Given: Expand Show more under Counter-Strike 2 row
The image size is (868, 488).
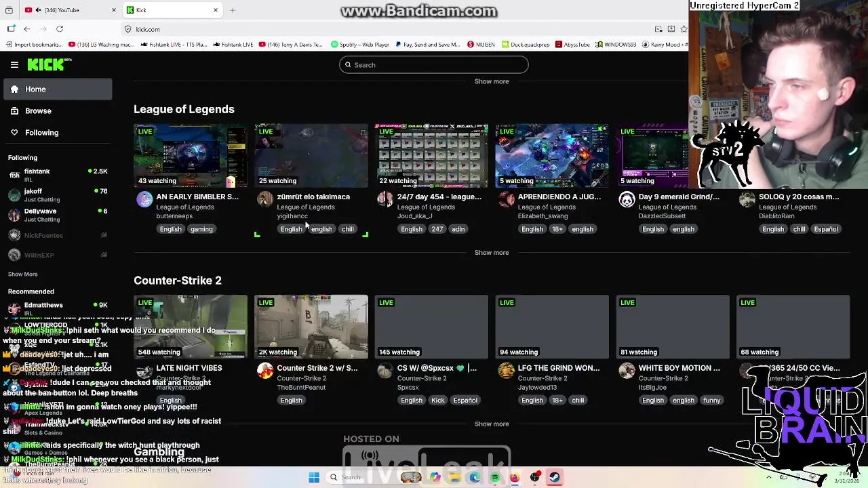Looking at the screenshot, I should pyautogui.click(x=492, y=424).
